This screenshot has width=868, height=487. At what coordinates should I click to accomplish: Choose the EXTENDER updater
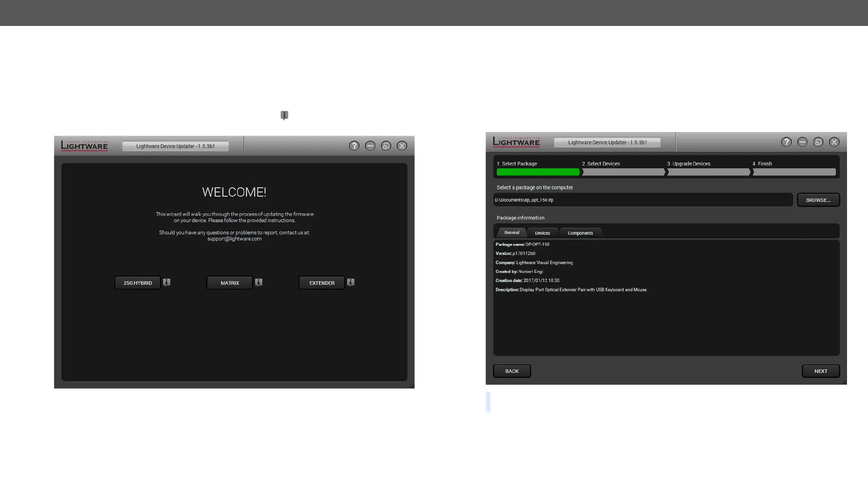[322, 283]
